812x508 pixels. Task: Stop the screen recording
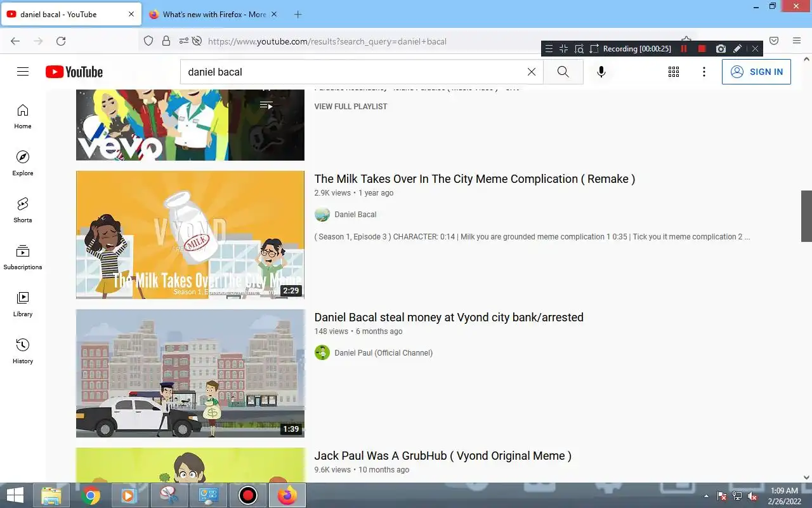(x=702, y=48)
